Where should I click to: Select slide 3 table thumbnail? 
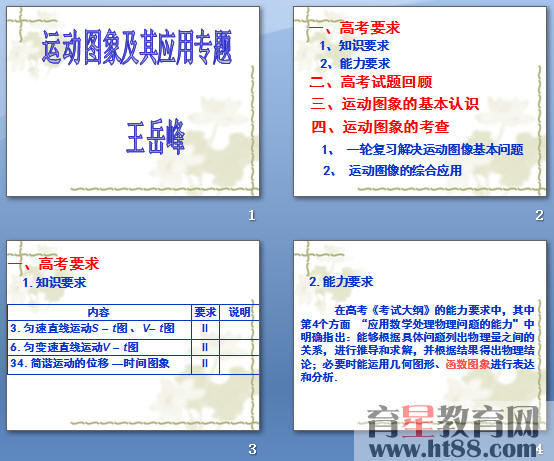pos(133,335)
